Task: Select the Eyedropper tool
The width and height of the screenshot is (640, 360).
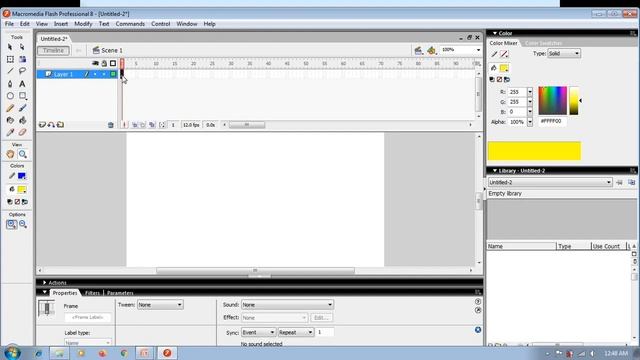Action: pyautogui.click(x=10, y=133)
